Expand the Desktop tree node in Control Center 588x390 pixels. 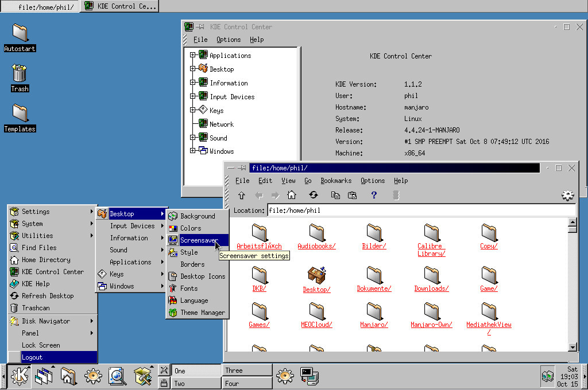pyautogui.click(x=193, y=69)
